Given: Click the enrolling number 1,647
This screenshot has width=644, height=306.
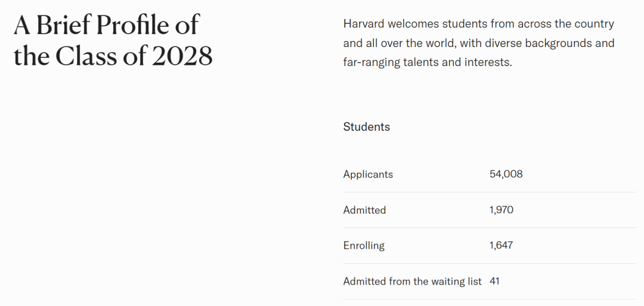Looking at the screenshot, I should point(501,245).
